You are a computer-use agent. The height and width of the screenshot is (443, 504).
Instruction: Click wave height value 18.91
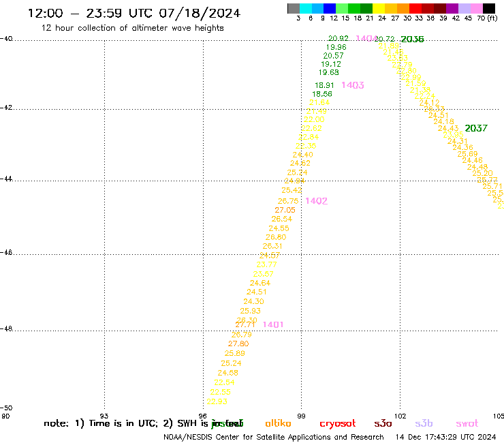[x=324, y=85]
